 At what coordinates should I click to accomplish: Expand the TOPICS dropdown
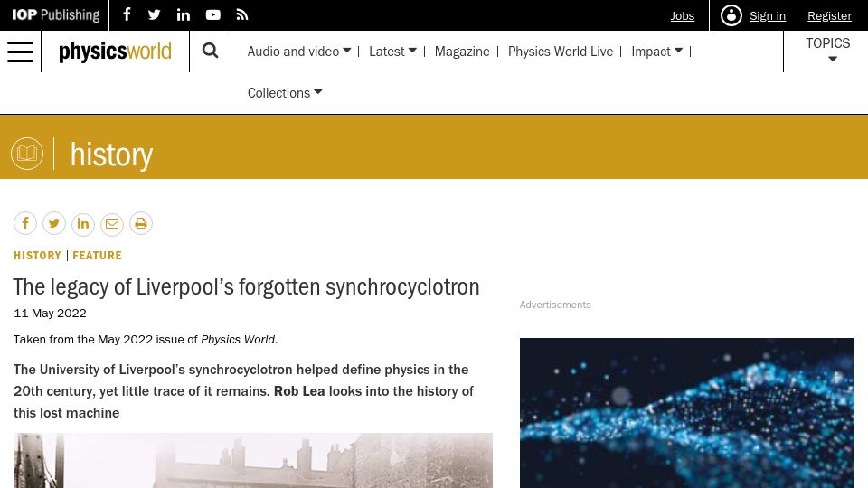[828, 50]
